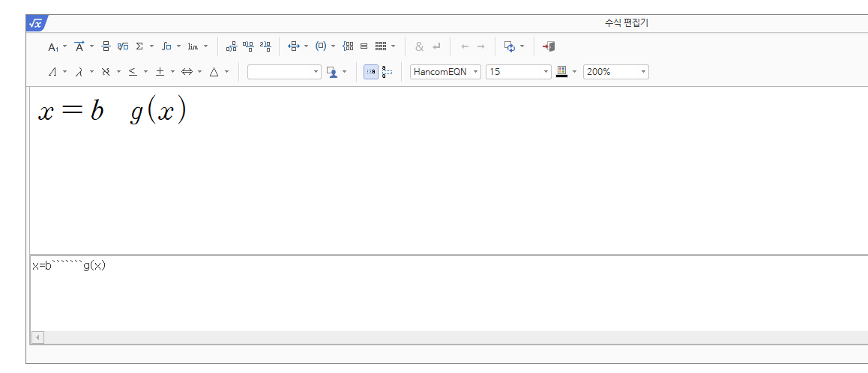Click the ampersand (&) alignment button
The width and height of the screenshot is (868, 373).
(419, 46)
